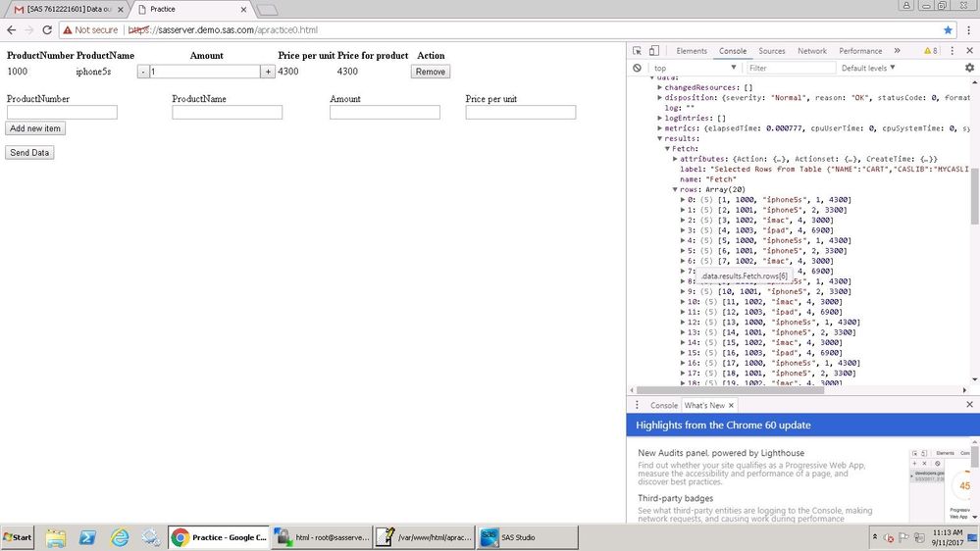The width and height of the screenshot is (980, 551).
Task: Collapse the rows Array(20) node
Action: coord(675,189)
